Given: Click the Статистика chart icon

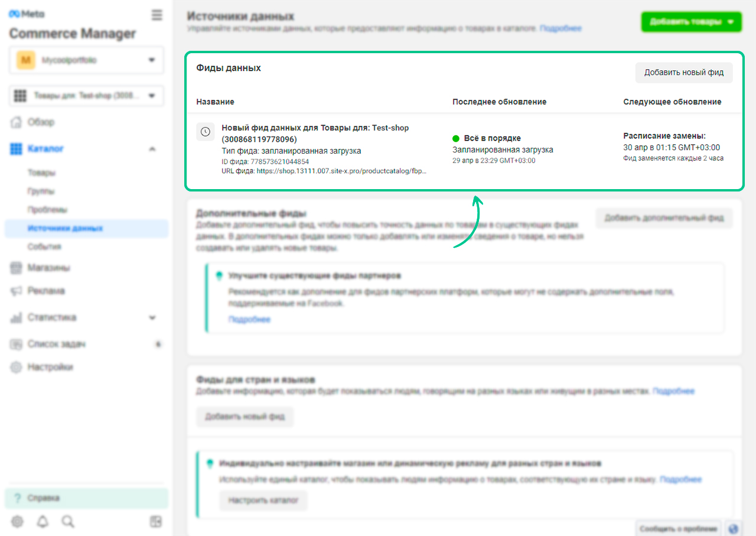Looking at the screenshot, I should [17, 317].
